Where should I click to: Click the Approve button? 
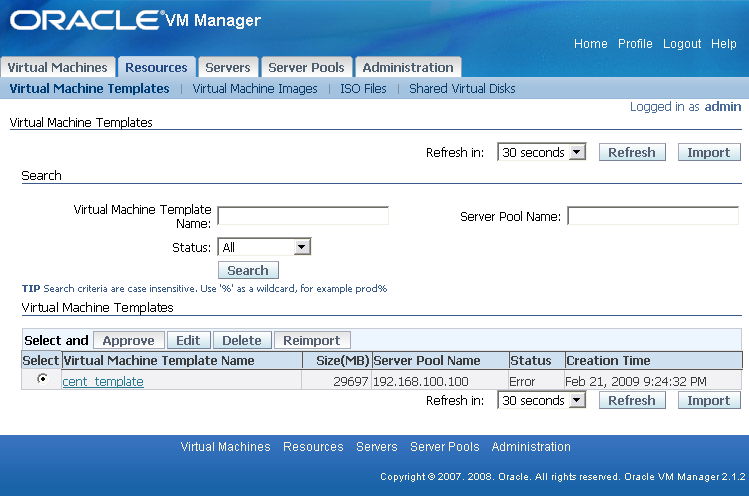tap(128, 340)
